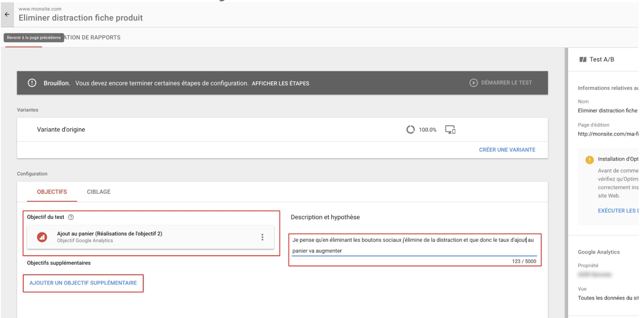This screenshot has width=644, height=318.
Task: Click the Démarrer le test button
Action: click(x=506, y=83)
